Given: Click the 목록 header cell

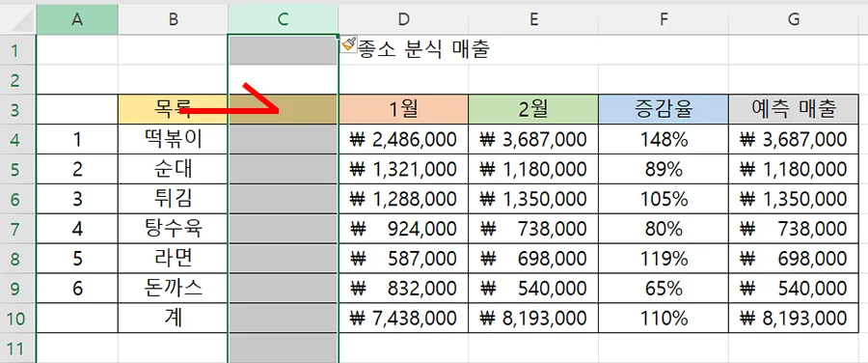Looking at the screenshot, I should coord(174,110).
